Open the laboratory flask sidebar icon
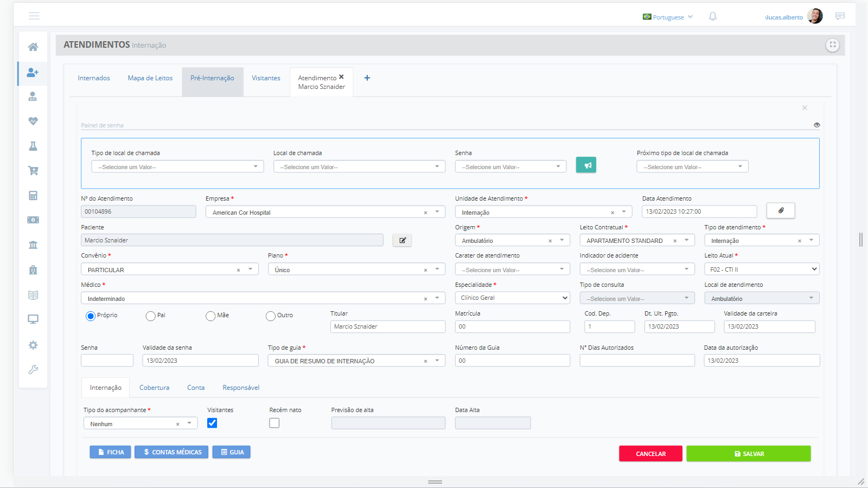Screen dimensions: 868x488 click(33, 146)
